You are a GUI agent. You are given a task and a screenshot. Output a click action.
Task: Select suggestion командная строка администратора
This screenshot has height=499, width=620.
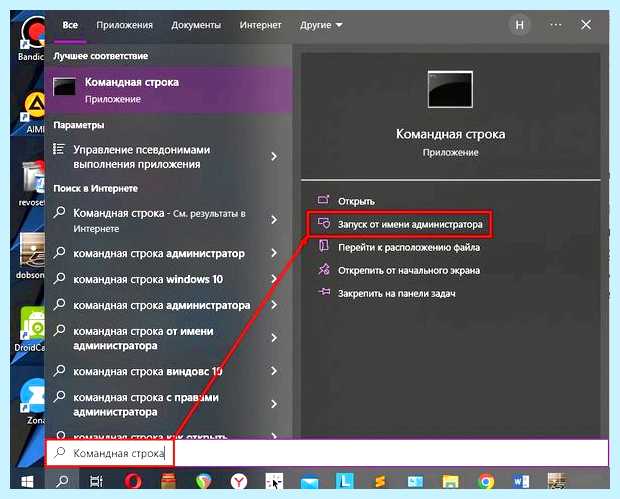162,305
